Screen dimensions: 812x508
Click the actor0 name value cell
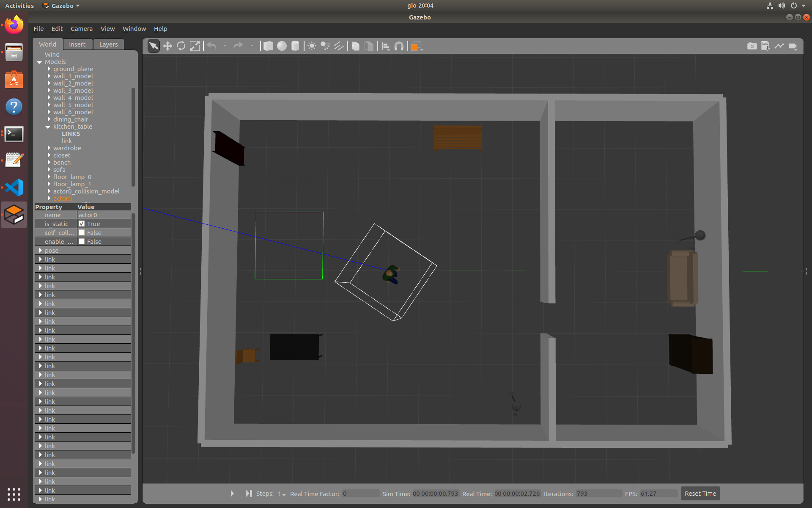(104, 215)
